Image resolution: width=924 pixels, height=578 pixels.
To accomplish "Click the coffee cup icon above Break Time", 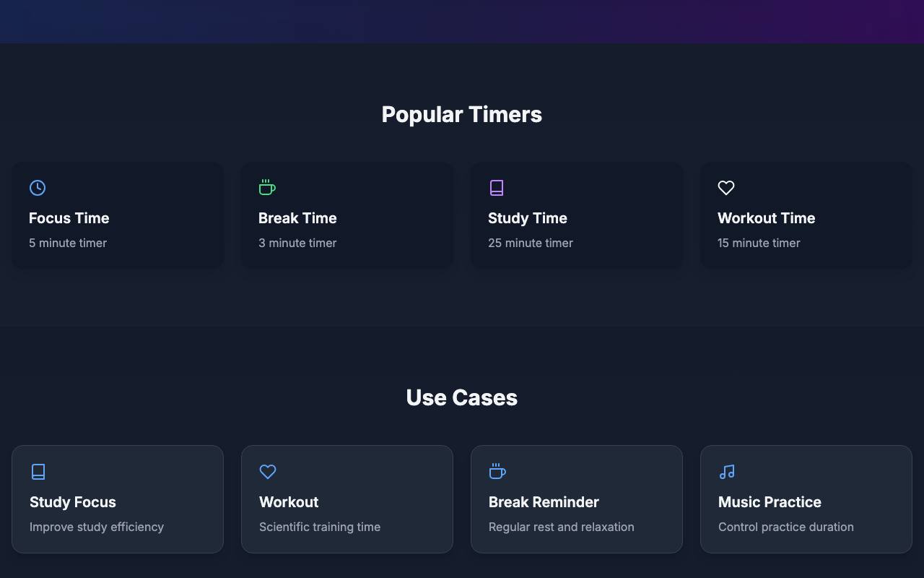I will (x=267, y=188).
